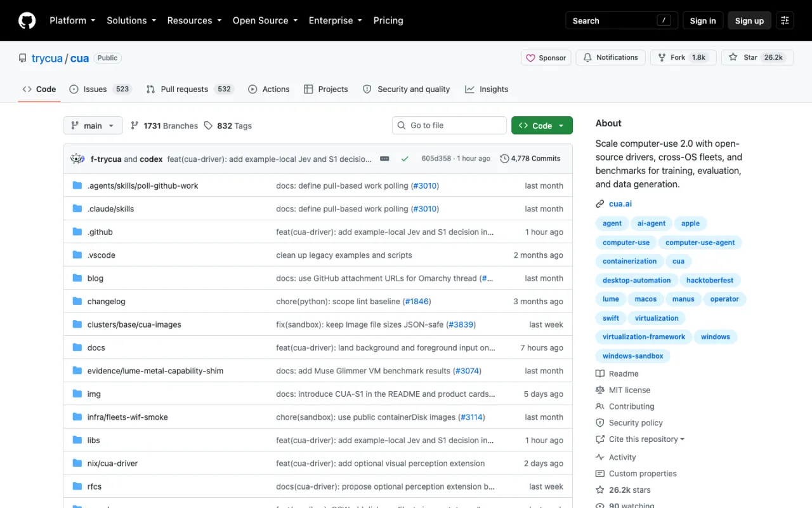The width and height of the screenshot is (812, 508).
Task: Click the Sign in button
Action: click(x=703, y=20)
